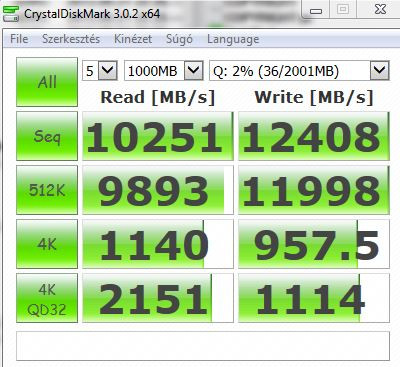Open the File menu
This screenshot has height=367, width=400.
click(19, 39)
